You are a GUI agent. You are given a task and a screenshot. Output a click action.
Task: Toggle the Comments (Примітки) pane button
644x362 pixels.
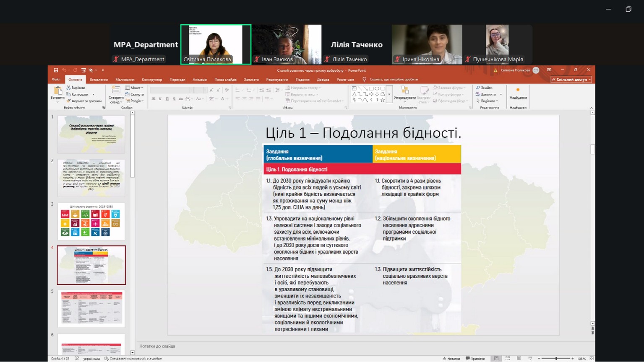pyautogui.click(x=475, y=359)
